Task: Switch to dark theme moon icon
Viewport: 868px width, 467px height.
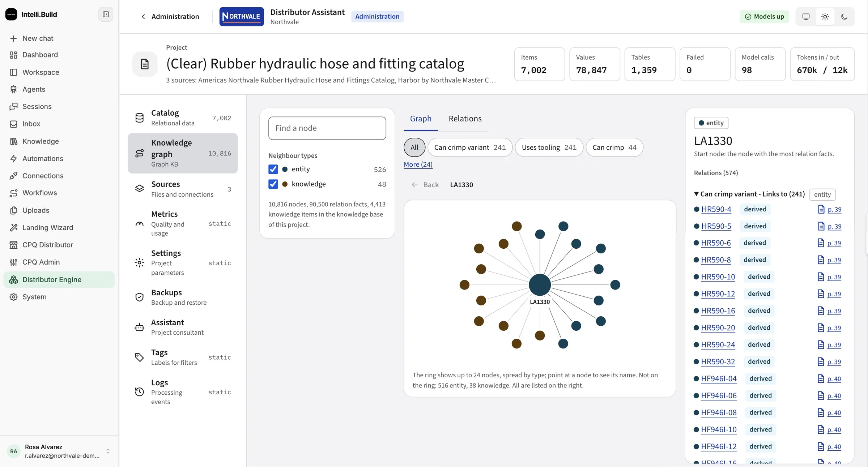Action: pyautogui.click(x=844, y=17)
